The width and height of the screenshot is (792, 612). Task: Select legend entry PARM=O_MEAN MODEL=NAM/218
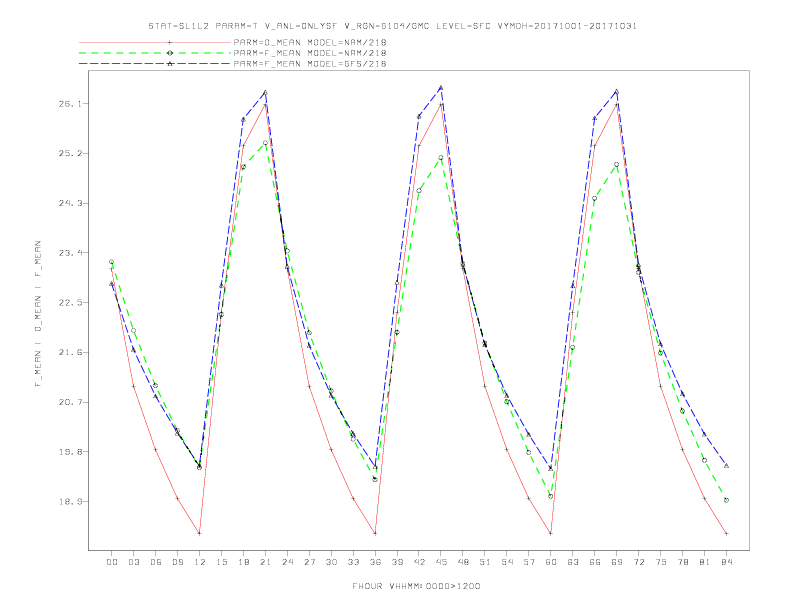point(310,42)
